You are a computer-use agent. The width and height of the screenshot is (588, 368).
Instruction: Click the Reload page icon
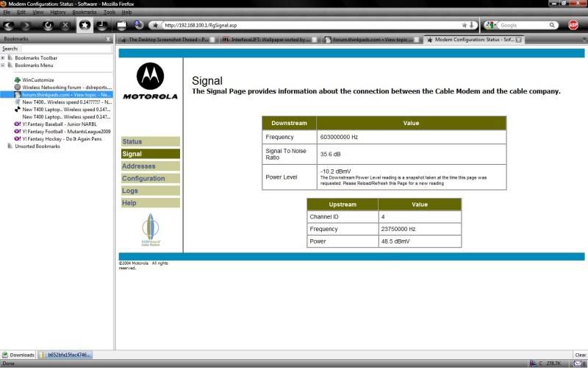coord(48,25)
